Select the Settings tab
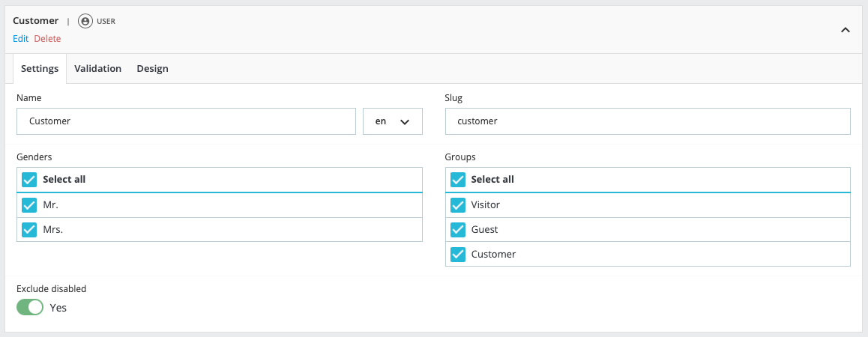 tap(40, 69)
